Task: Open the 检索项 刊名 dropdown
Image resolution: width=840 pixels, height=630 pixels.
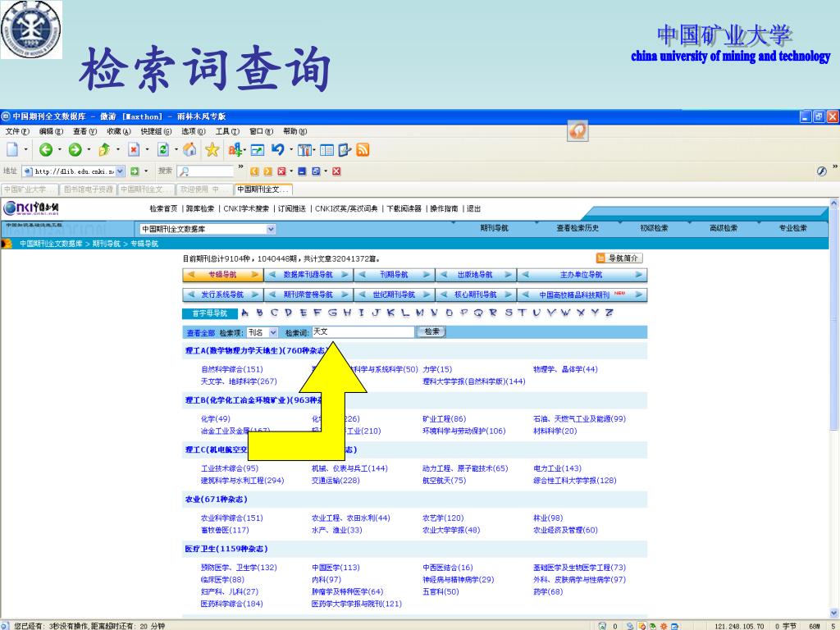Action: [x=273, y=333]
